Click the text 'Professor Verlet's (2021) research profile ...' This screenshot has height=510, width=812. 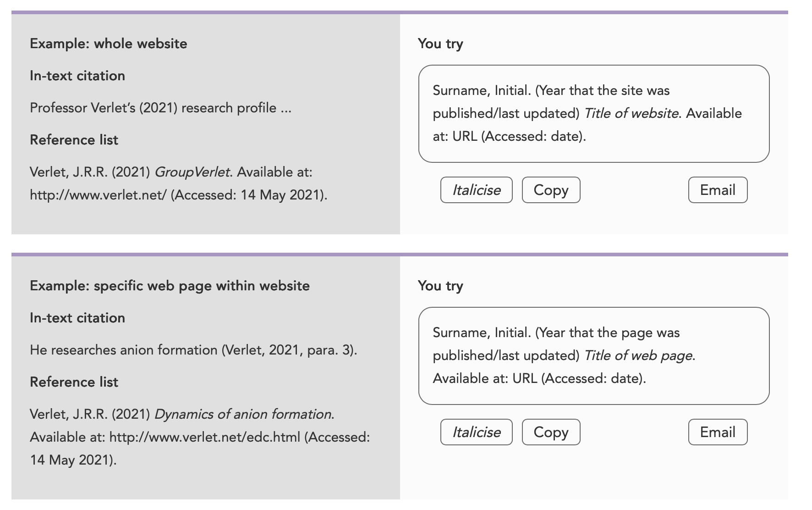tap(161, 108)
